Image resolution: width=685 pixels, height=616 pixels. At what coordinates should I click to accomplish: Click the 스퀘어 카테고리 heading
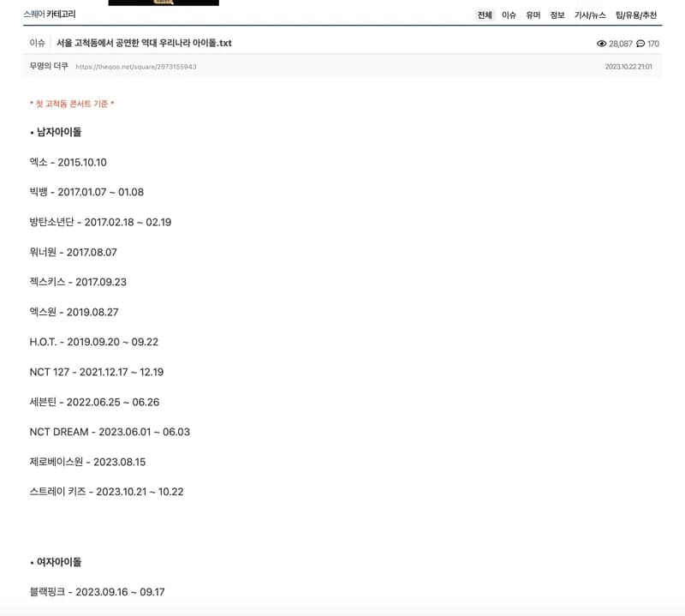(50, 15)
